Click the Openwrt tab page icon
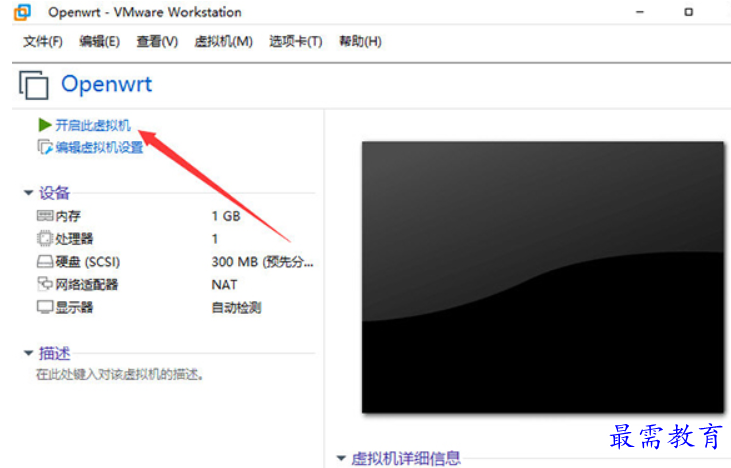This screenshot has height=468, width=731. click(x=34, y=85)
